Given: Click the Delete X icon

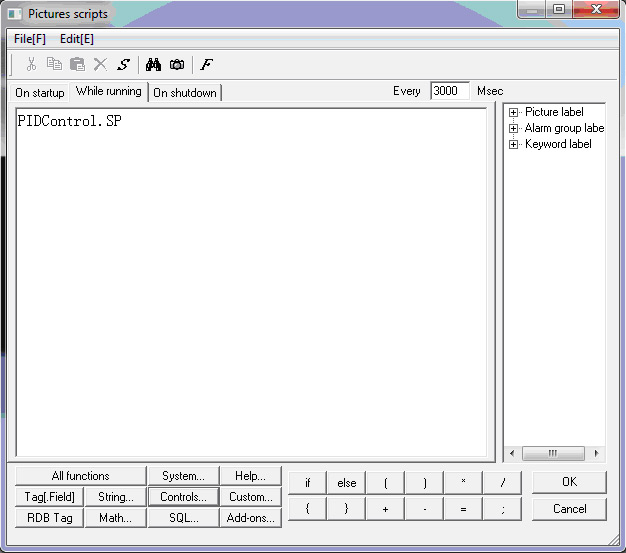Looking at the screenshot, I should click(x=100, y=64).
